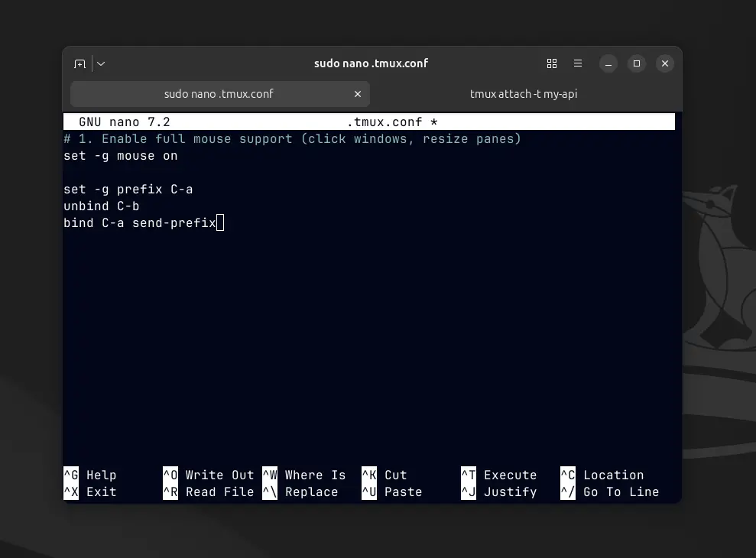Click the ^K Cut shortcut
756x558 pixels.
384,475
